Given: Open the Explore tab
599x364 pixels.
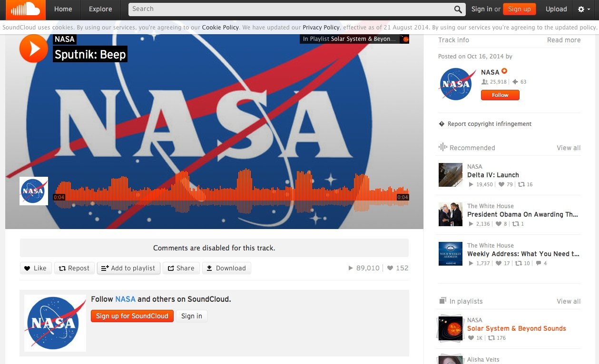Looking at the screenshot, I should [100, 9].
